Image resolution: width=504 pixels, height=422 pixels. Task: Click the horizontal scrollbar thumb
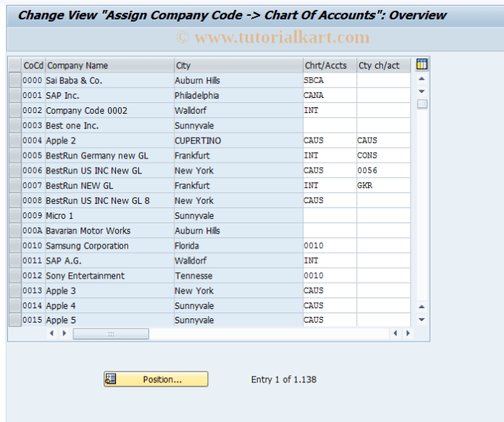(111, 333)
